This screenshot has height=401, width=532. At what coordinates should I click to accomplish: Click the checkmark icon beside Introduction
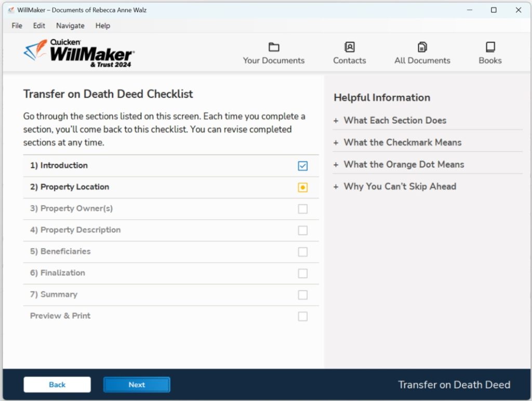pos(303,165)
